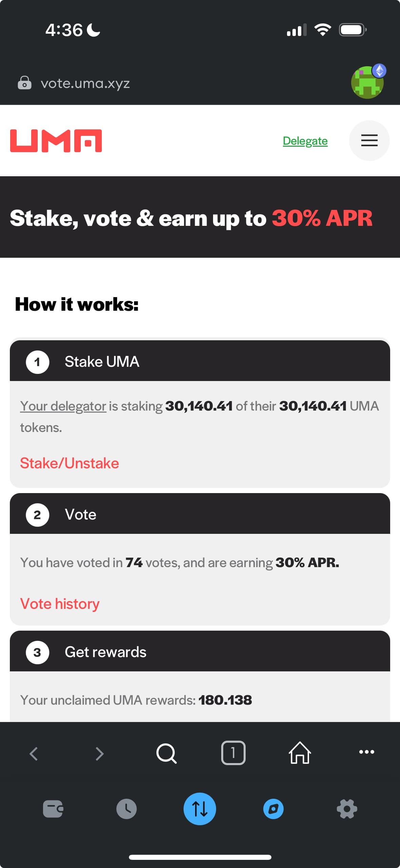This screenshot has width=400, height=868.
Task: Tap the vote.uma.xyz address bar
Action: point(85,83)
